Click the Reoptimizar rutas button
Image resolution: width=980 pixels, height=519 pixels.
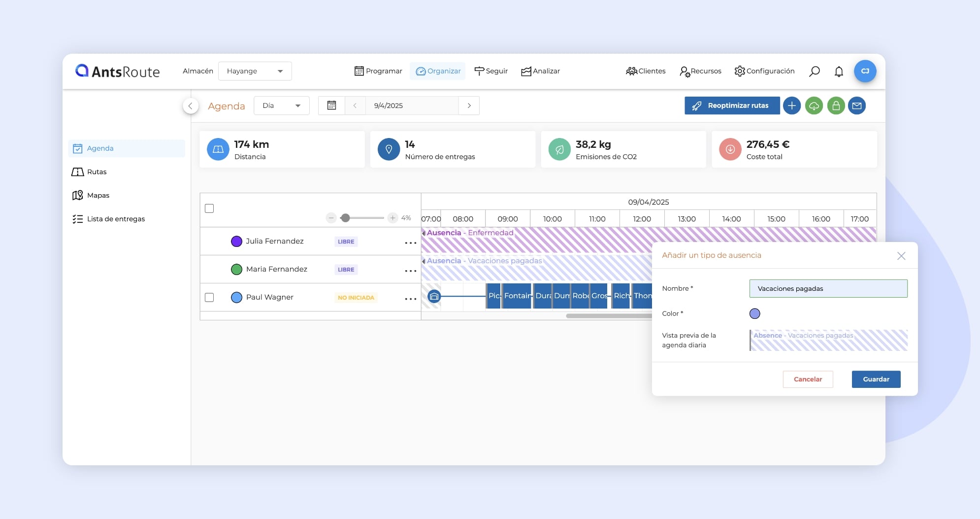(732, 105)
